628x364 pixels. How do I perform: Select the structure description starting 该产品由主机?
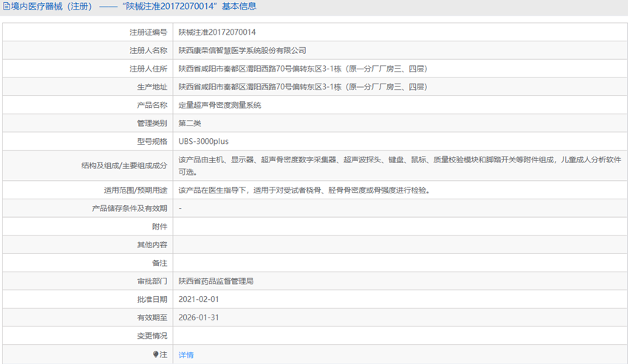point(400,166)
